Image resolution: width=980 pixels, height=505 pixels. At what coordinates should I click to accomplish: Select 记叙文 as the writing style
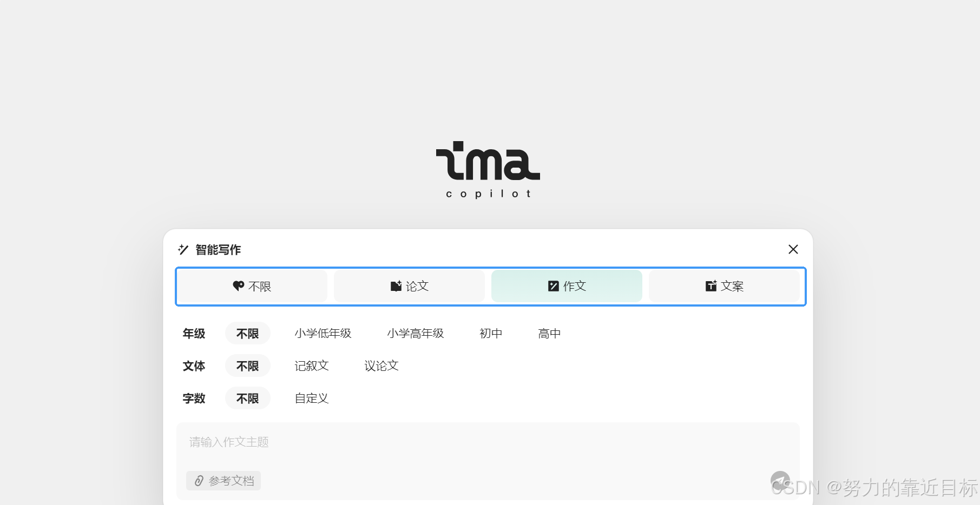click(312, 366)
